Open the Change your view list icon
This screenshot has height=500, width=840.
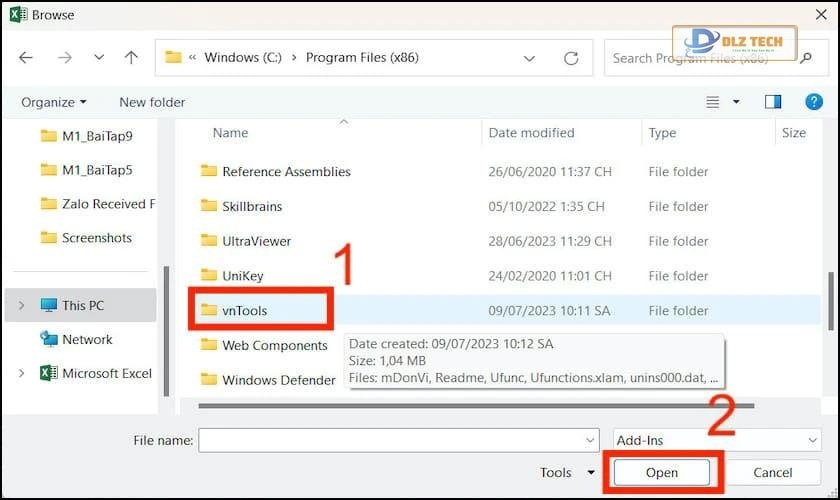pos(713,102)
